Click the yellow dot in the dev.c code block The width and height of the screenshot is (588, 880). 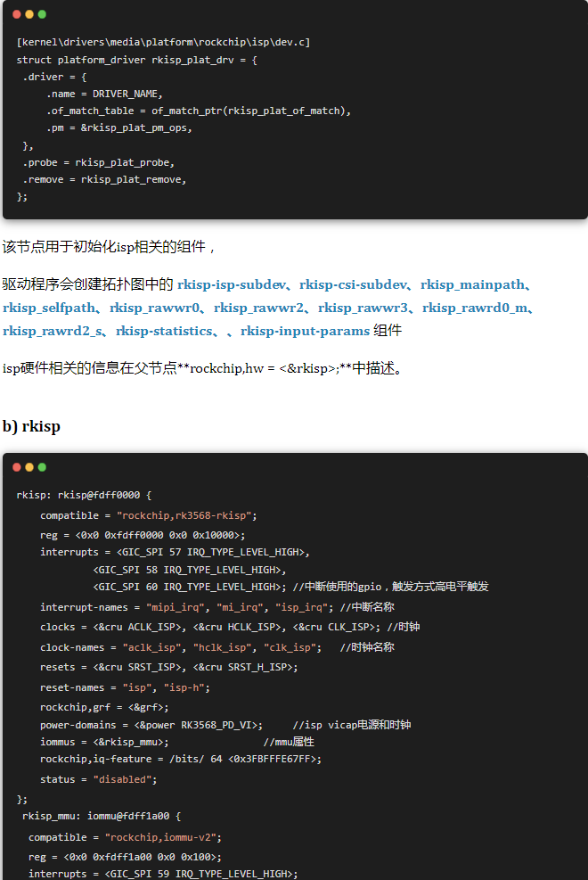[29, 14]
